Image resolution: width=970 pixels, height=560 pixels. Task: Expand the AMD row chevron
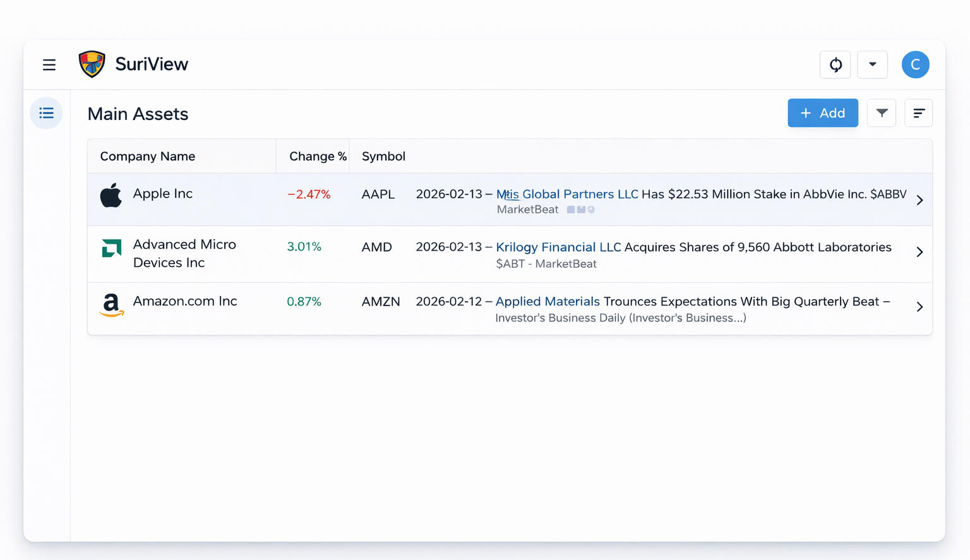coord(919,252)
